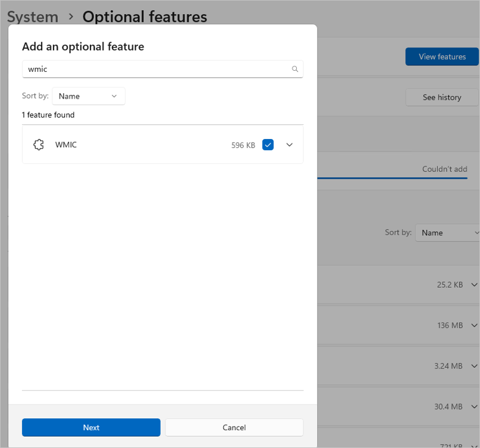Expand the 25.2 KB feature row
The image size is (480, 448).
(x=474, y=285)
